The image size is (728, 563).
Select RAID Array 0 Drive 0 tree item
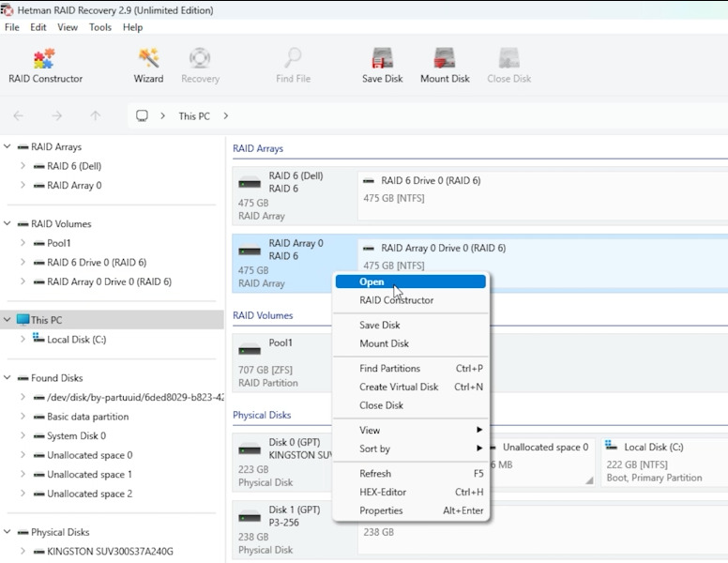(109, 281)
